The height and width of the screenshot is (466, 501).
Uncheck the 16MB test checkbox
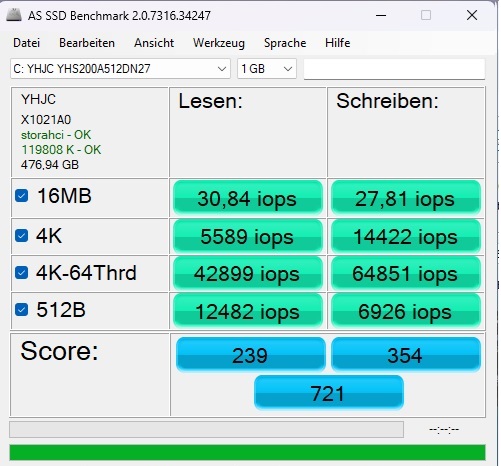coord(22,196)
